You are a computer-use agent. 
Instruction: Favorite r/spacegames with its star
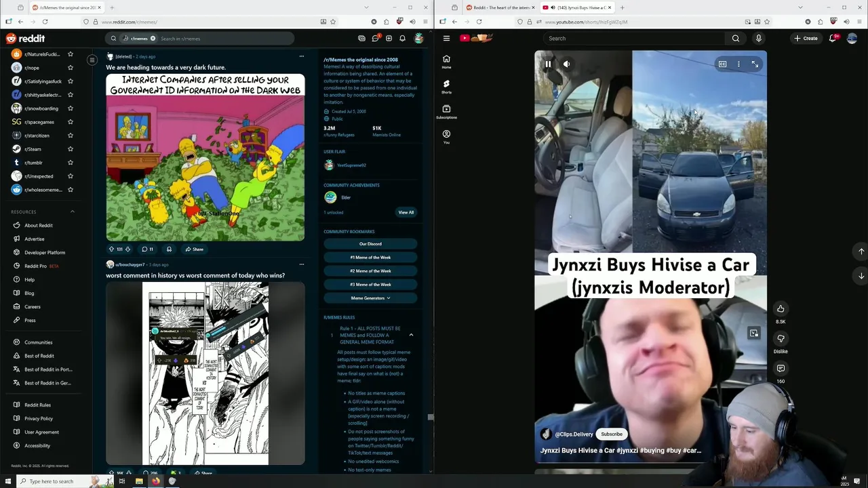70,122
